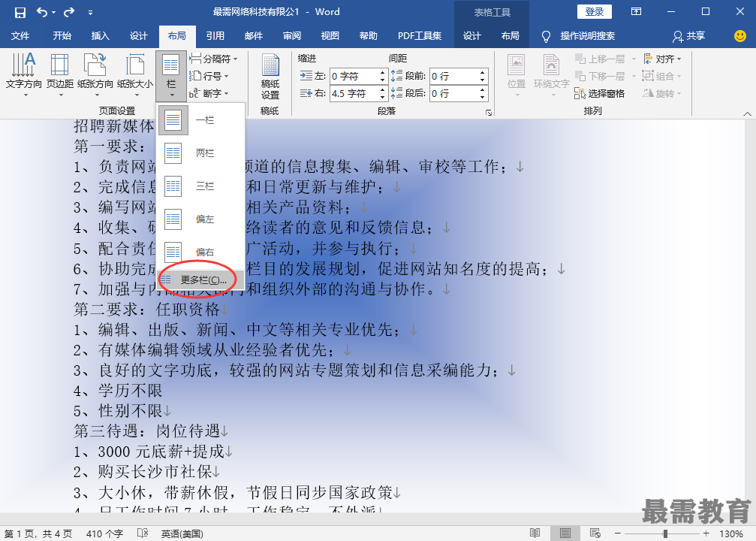Click the 共享 share button

point(689,36)
